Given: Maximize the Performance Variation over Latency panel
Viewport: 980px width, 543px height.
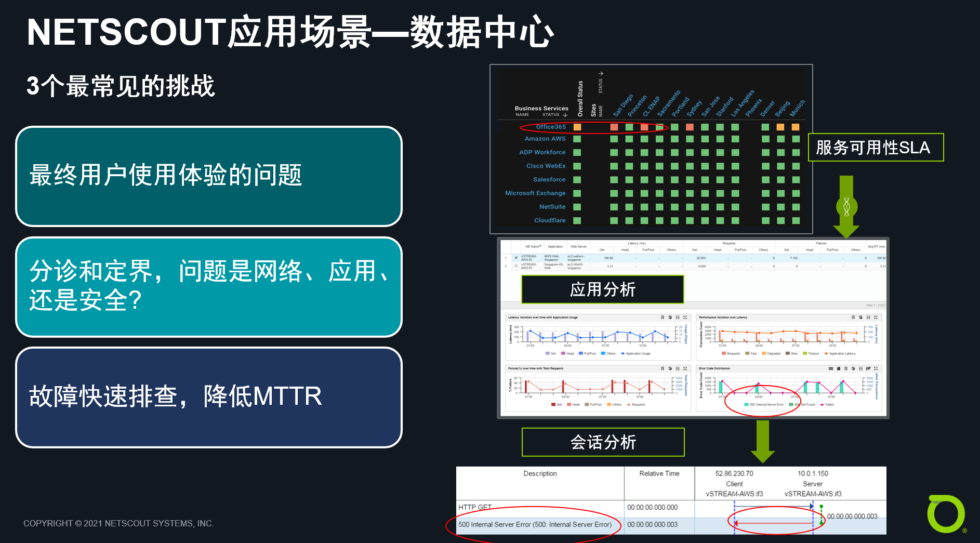Looking at the screenshot, I should tap(876, 317).
